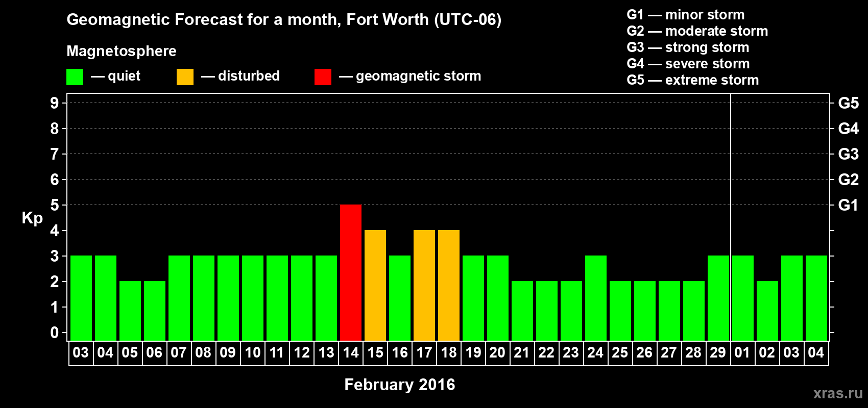The height and width of the screenshot is (408, 868).
Task: Click the orange bar for day 18
Action: [x=449, y=285]
